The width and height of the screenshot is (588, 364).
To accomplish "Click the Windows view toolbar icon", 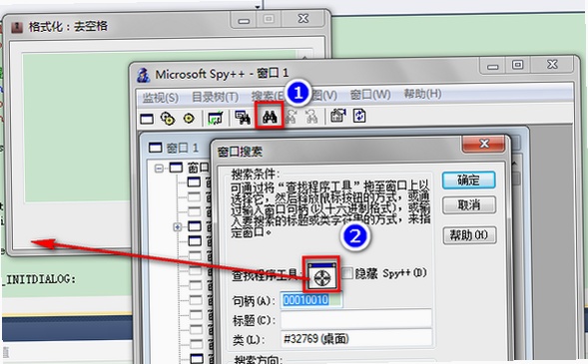I will point(147,119).
